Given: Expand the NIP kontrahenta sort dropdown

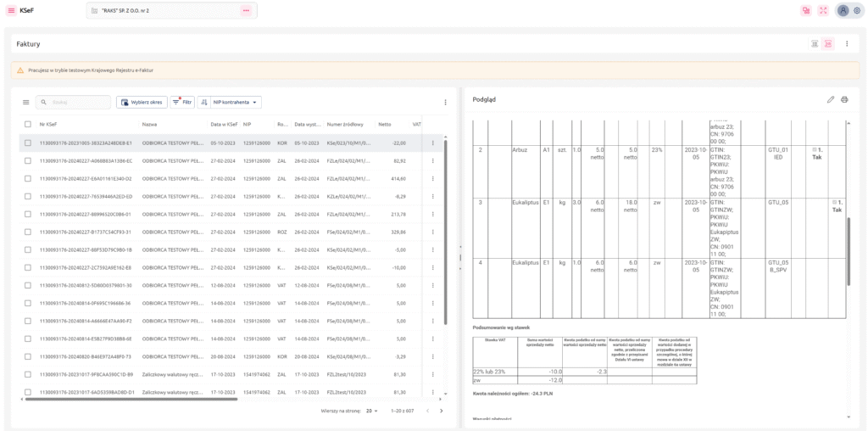Looking at the screenshot, I should point(231,102).
